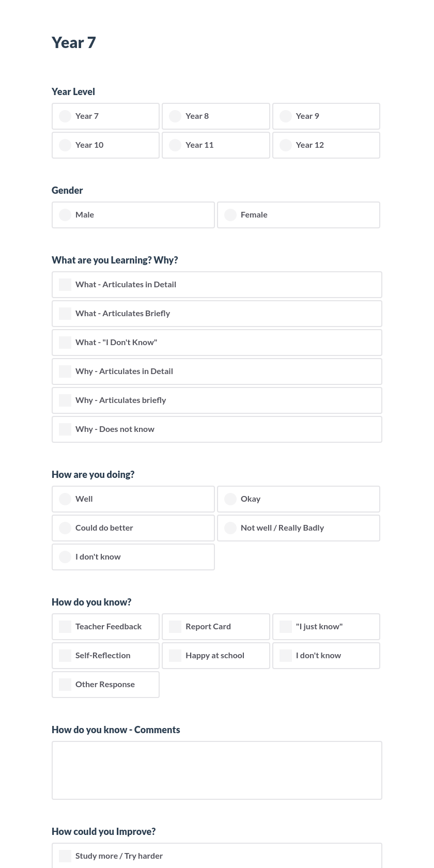The image size is (434, 868).
Task: Check the 'What - Articulates Briefly' option
Action: click(x=65, y=314)
